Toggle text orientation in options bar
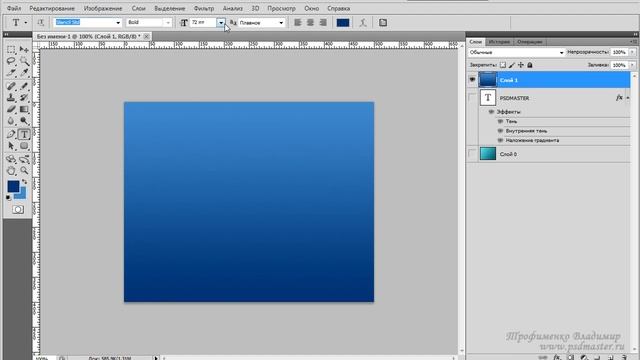This screenshot has width=640, height=360. [40, 22]
